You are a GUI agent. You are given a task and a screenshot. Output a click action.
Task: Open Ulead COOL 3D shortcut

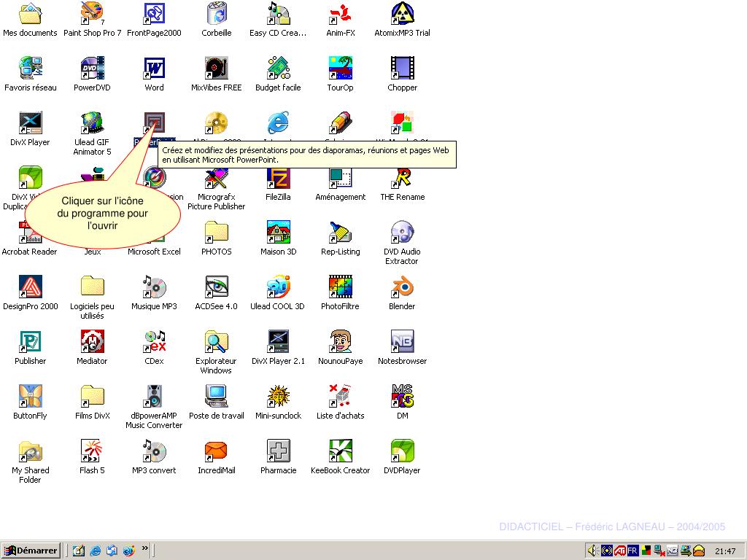(x=278, y=287)
